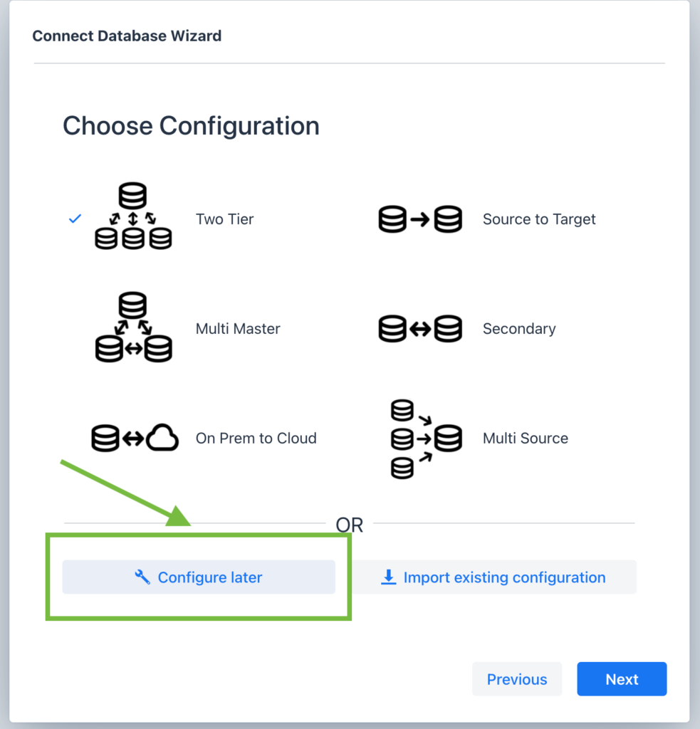Image resolution: width=700 pixels, height=729 pixels.
Task: Click the Secondary configuration icon
Action: [x=420, y=328]
